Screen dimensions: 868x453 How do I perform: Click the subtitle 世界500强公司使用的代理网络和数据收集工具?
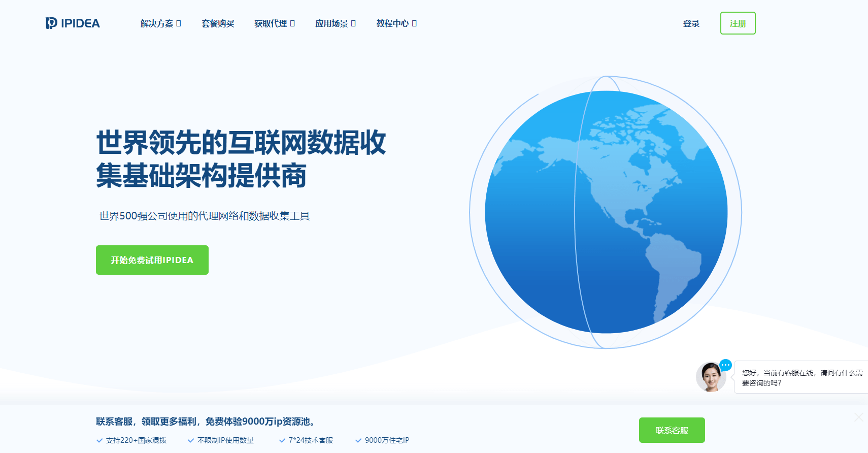point(204,216)
